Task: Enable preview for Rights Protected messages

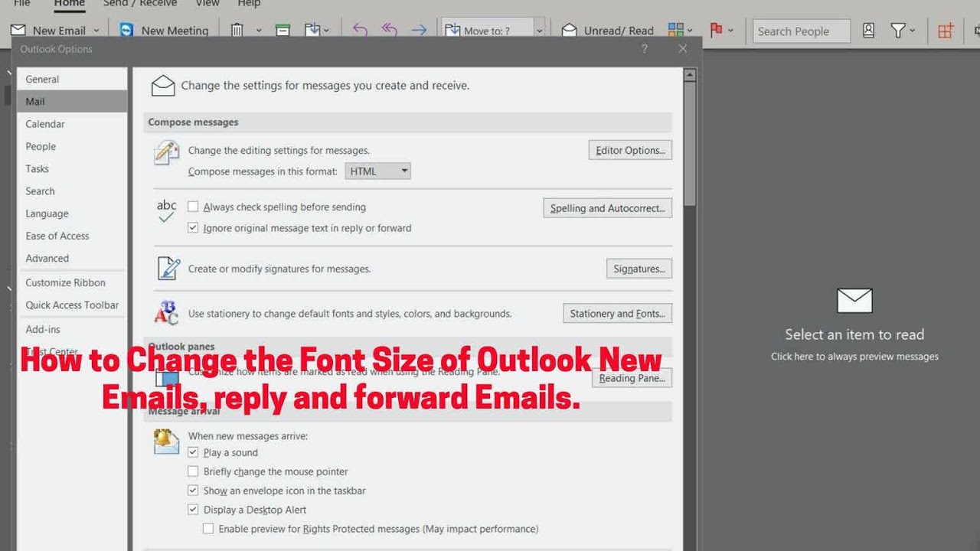Action: (208, 529)
